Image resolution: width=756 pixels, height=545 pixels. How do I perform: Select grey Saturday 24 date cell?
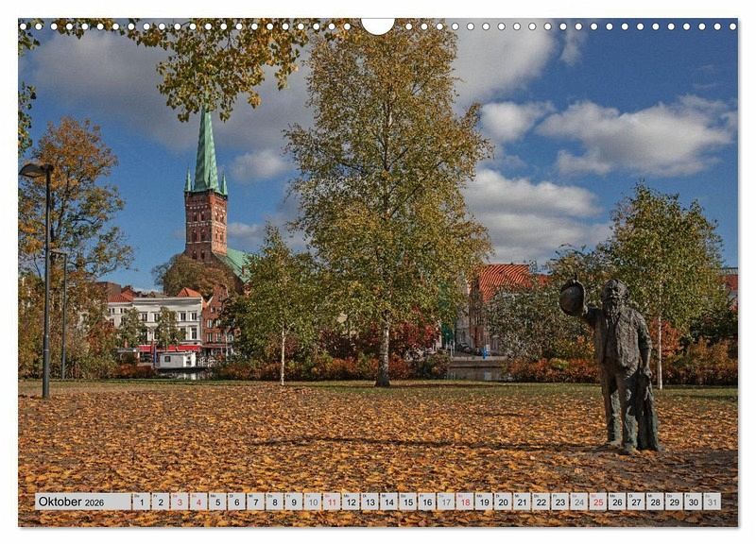(x=578, y=502)
